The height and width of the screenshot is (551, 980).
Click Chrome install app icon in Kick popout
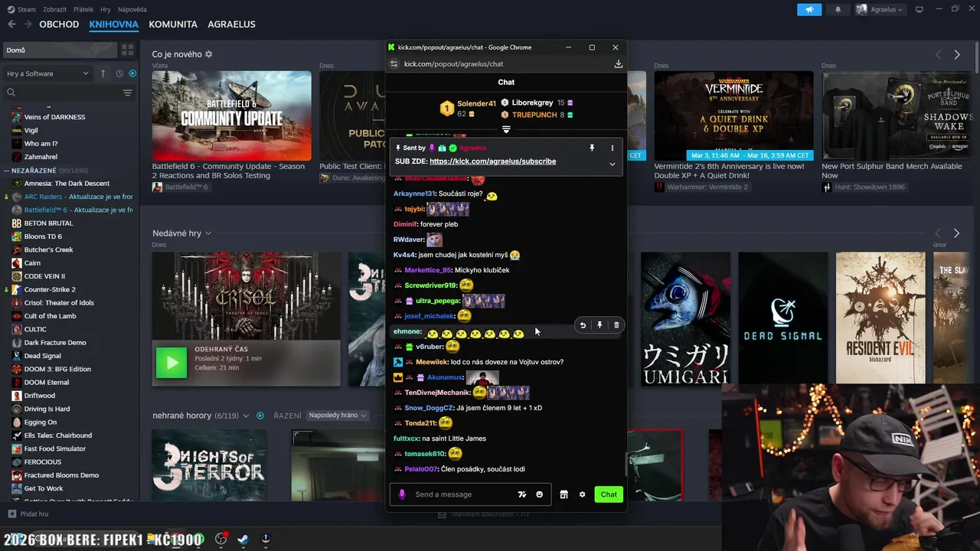(x=618, y=64)
